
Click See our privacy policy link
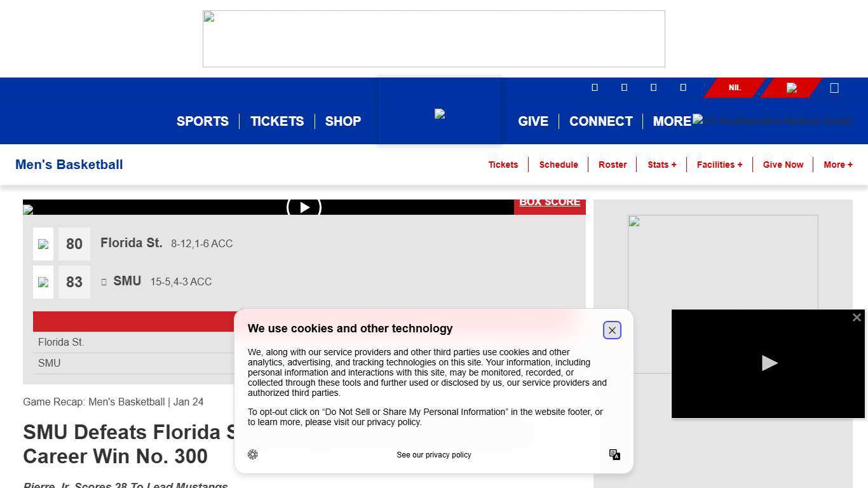point(434,455)
